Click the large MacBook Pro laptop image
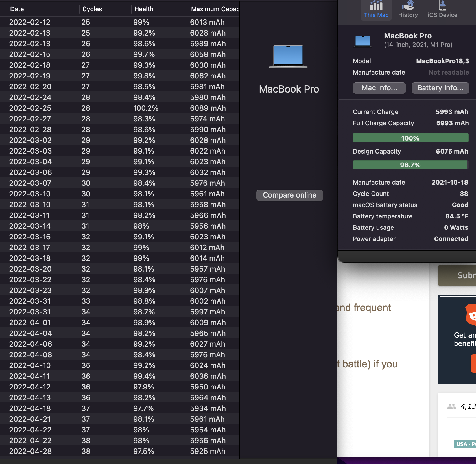The height and width of the screenshot is (464, 476). (x=288, y=57)
